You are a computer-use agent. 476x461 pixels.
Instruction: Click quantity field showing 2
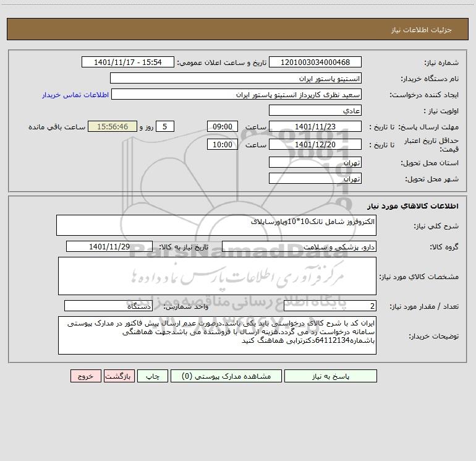330,306
